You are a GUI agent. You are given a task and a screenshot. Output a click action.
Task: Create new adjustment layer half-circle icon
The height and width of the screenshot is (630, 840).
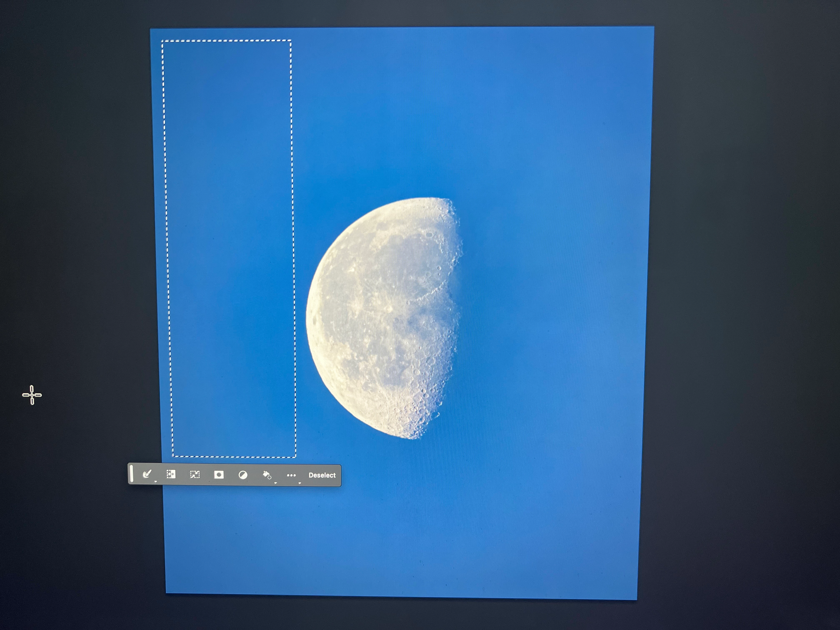[x=243, y=475]
